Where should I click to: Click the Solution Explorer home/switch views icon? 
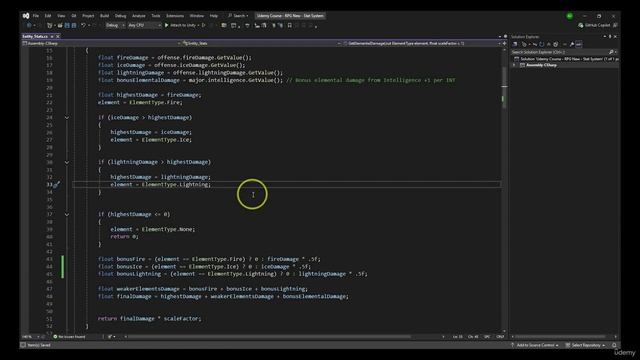tap(515, 44)
